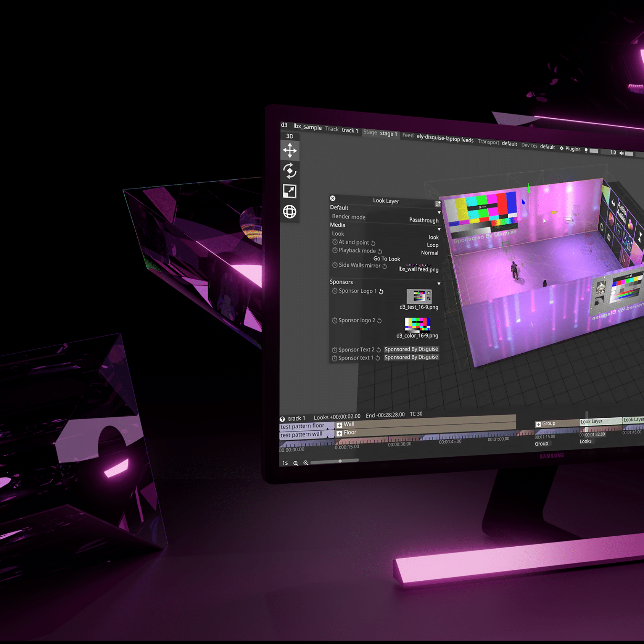
Task: Click stopwatch icon beside At end point
Action: coord(335,242)
